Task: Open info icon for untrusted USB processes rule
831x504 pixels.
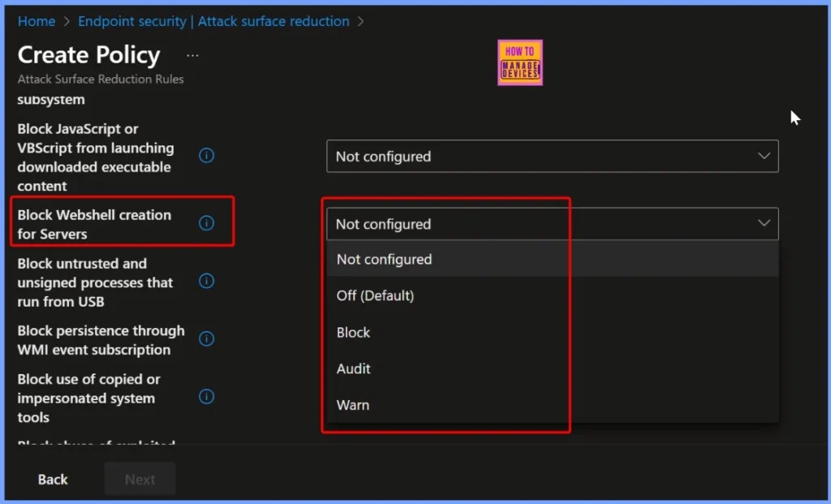Action: tap(207, 281)
